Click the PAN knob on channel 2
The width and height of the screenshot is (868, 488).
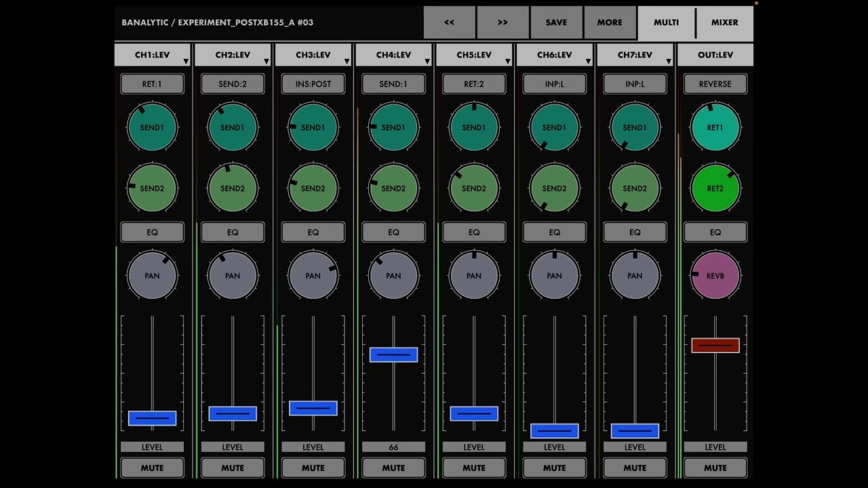click(x=233, y=276)
